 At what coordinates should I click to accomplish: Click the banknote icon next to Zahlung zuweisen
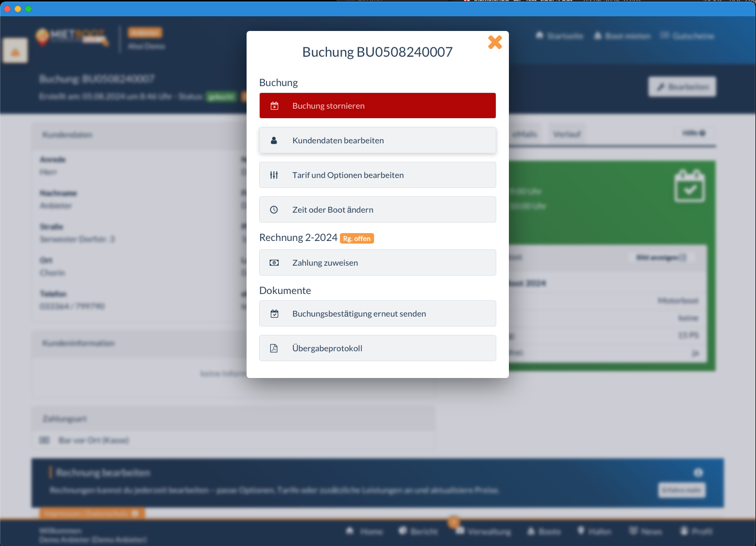click(274, 263)
